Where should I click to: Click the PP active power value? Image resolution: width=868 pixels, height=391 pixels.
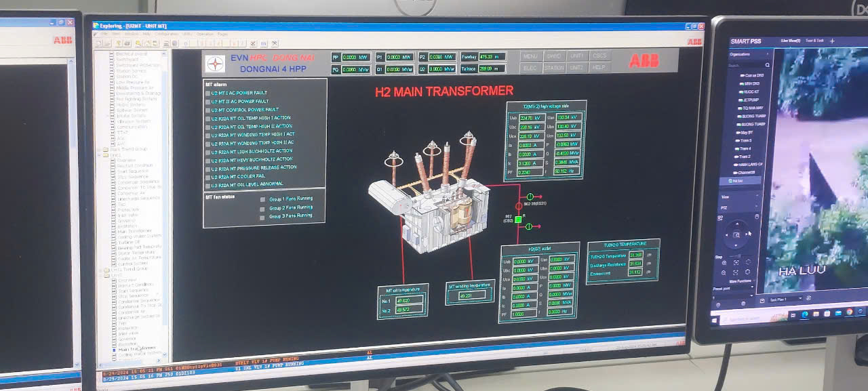(x=356, y=58)
